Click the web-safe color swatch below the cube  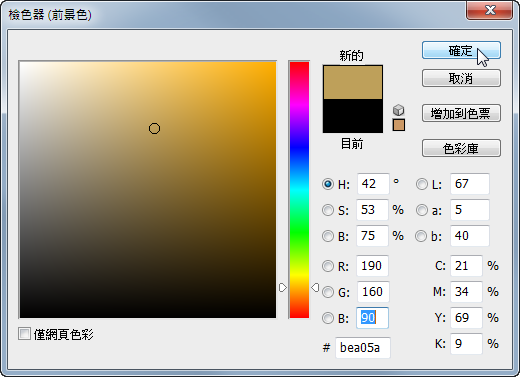tap(399, 125)
